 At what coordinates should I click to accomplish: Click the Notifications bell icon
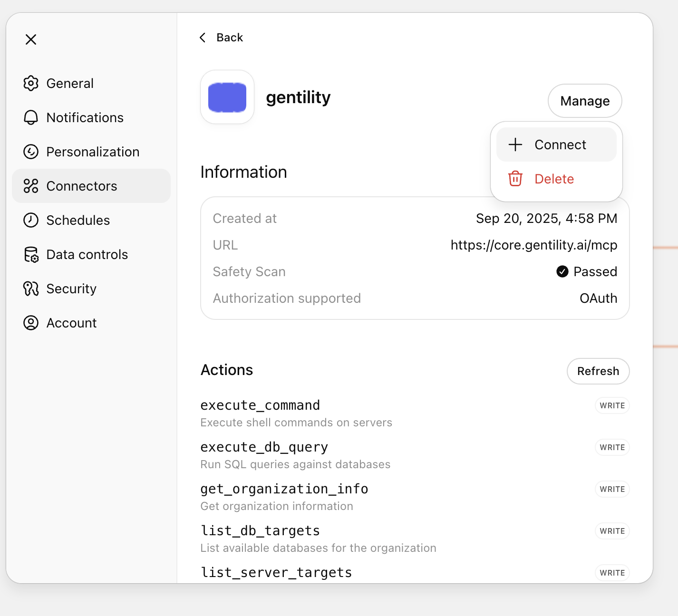coord(31,117)
